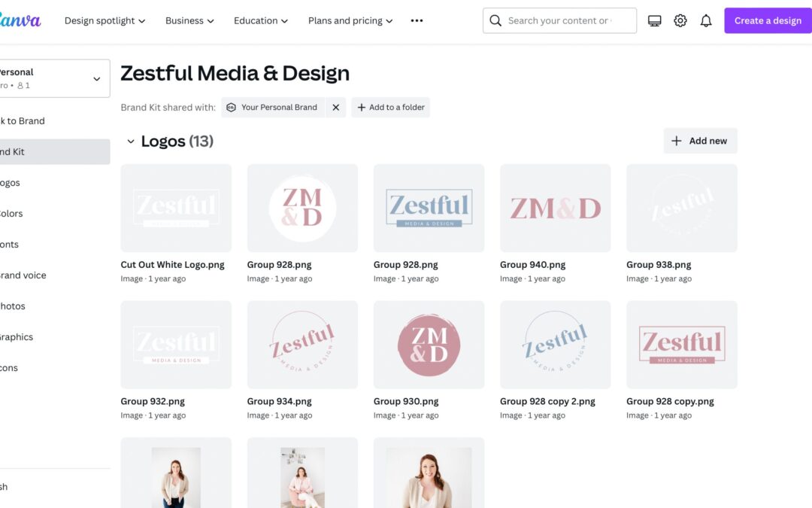Open third close-up portrait photo
Image resolution: width=812 pixels, height=508 pixels.
[429, 473]
